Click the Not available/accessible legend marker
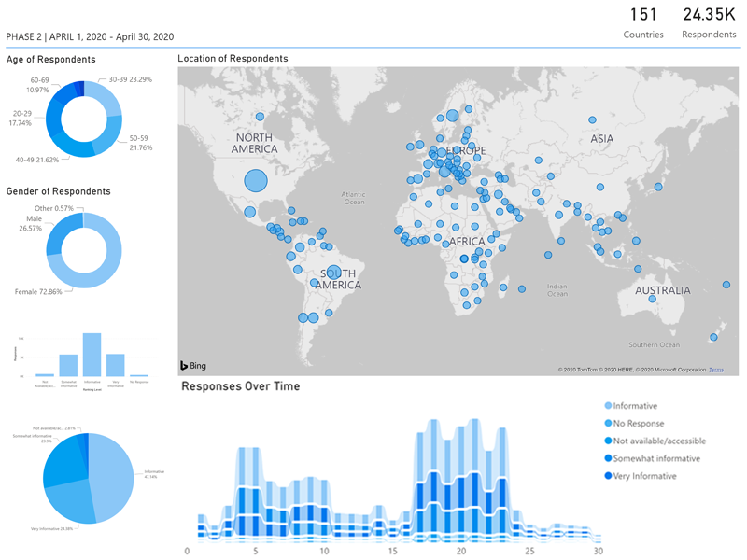Image resolution: width=747 pixels, height=560 pixels. (608, 441)
